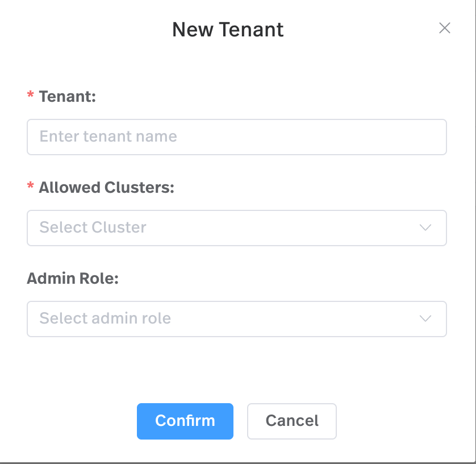Click the New Tenant dialog title

[228, 29]
